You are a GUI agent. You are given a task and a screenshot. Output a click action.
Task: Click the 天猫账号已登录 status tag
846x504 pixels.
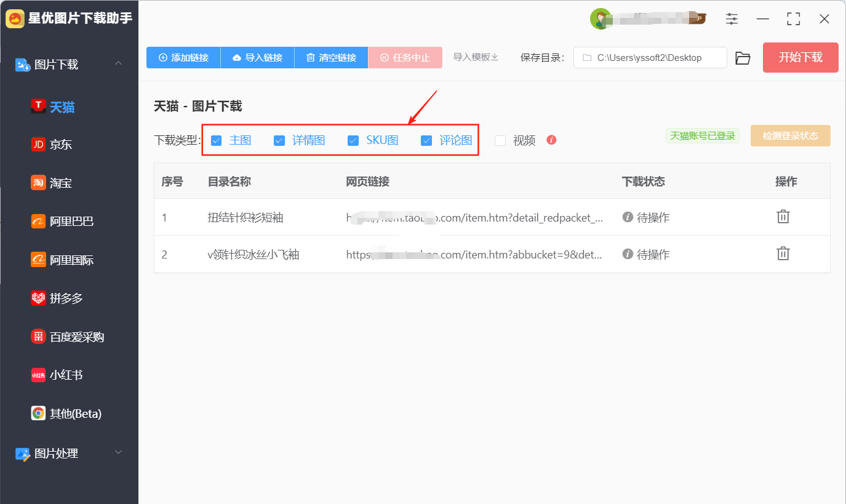tap(703, 136)
